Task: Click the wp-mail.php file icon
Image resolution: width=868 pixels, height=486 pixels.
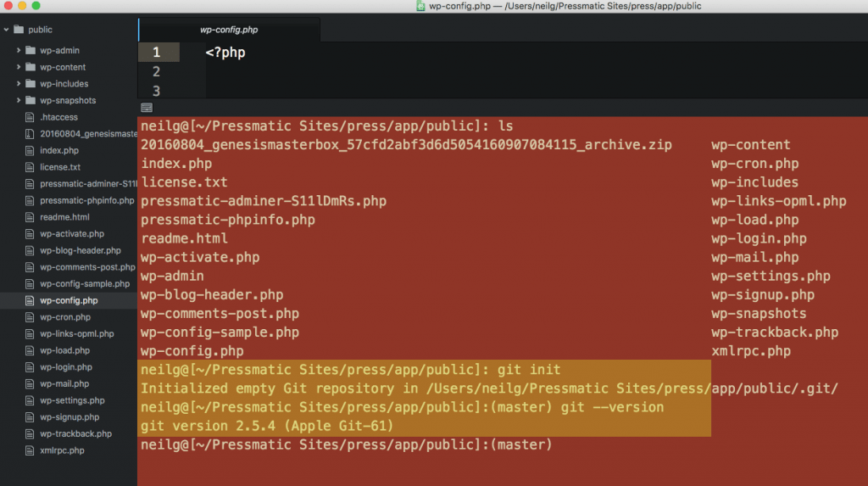Action: [x=30, y=383]
